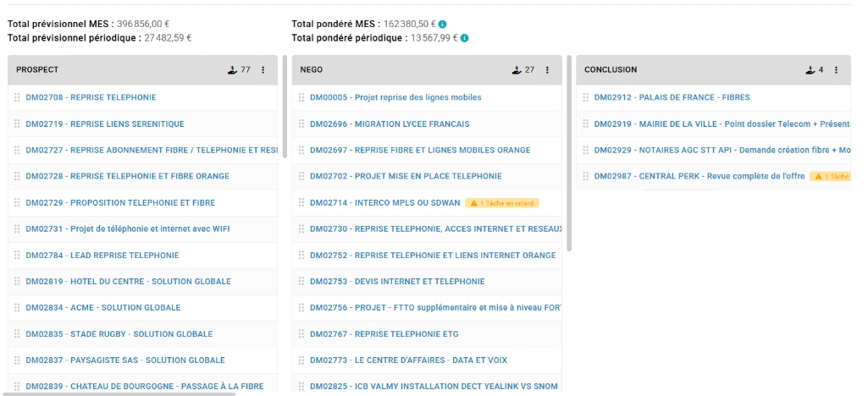
Task: Click drag handle of DM00005 card
Action: point(301,97)
